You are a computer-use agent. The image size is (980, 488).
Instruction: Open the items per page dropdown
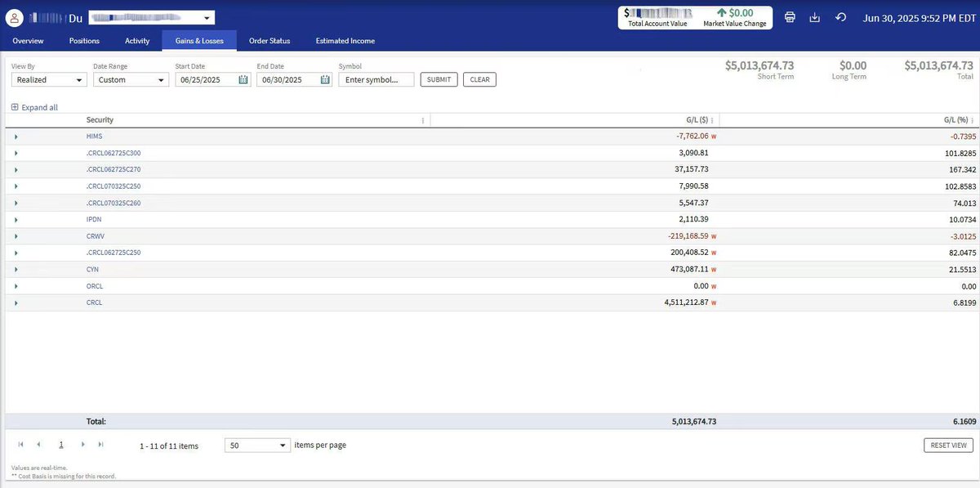[257, 445]
